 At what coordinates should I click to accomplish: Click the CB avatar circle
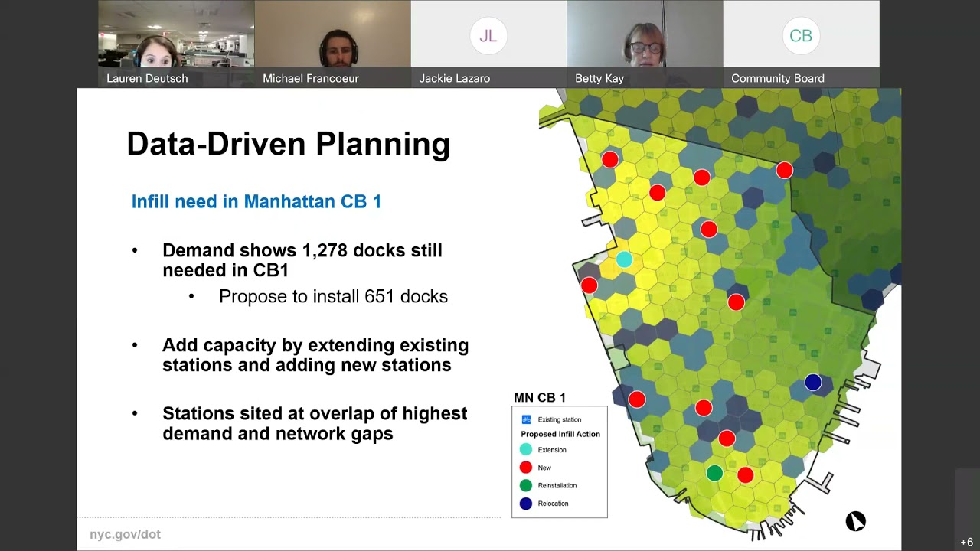tap(801, 36)
